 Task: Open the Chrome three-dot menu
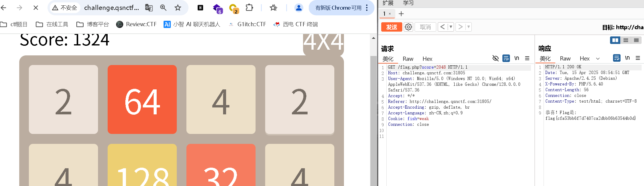point(367,8)
